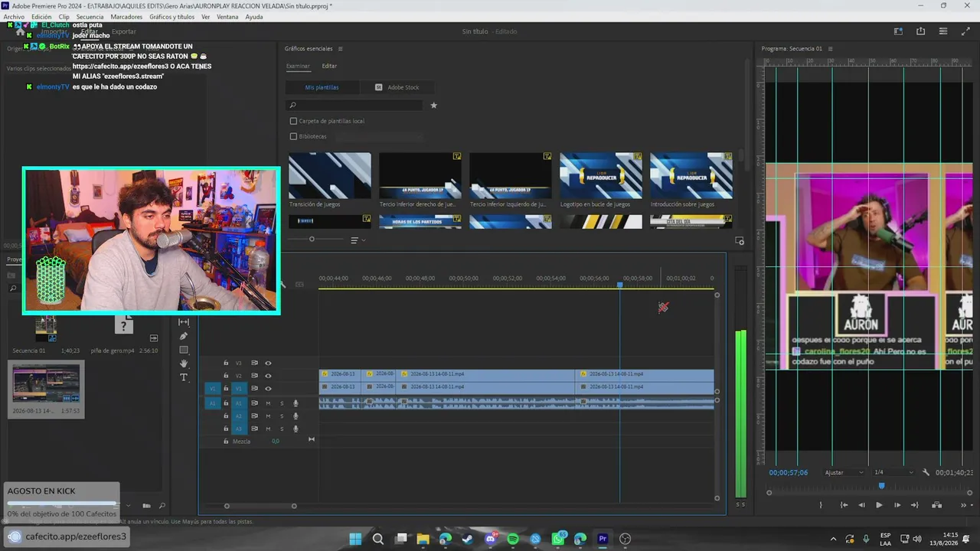Screen dimensions: 980x551
Task: Check 'Carpeta de plantillas local' checkbox
Action: tap(293, 121)
